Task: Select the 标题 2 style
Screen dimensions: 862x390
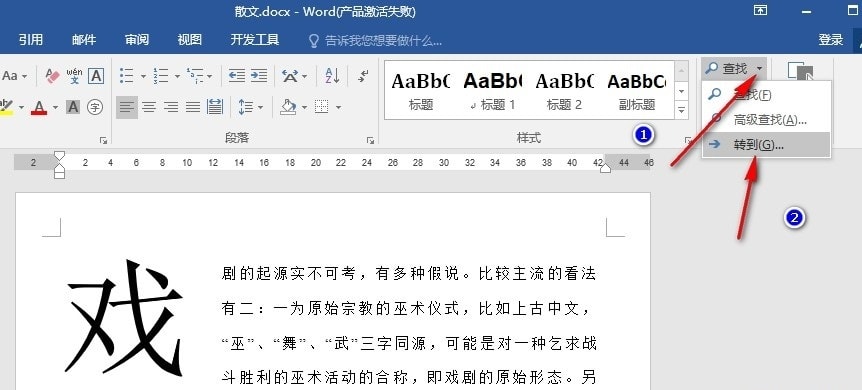Action: click(x=565, y=91)
